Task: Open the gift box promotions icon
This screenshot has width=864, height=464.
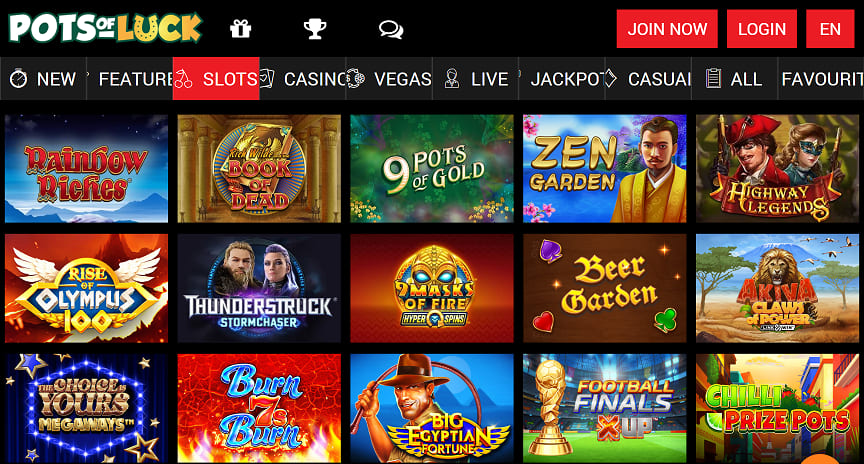Action: click(240, 29)
